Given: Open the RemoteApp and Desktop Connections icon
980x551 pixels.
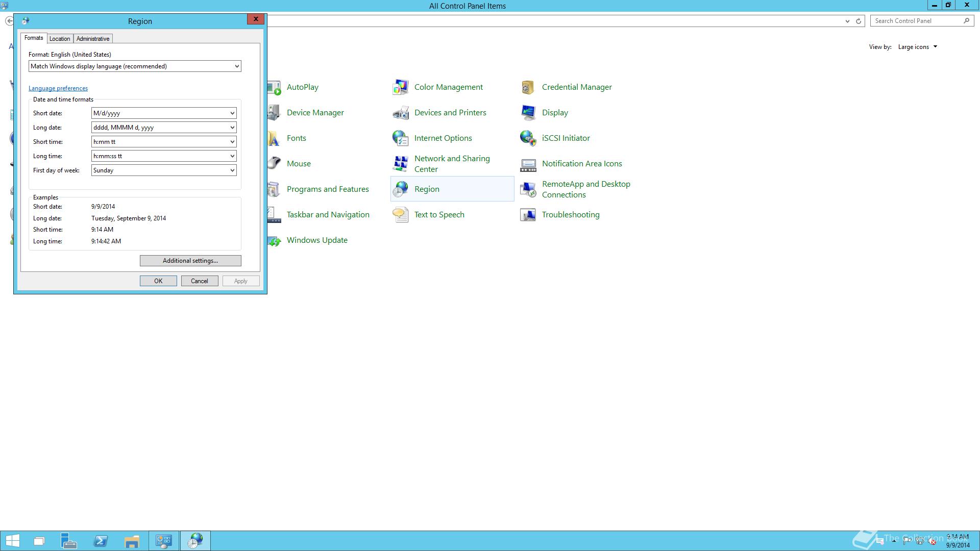Looking at the screenshot, I should click(528, 189).
